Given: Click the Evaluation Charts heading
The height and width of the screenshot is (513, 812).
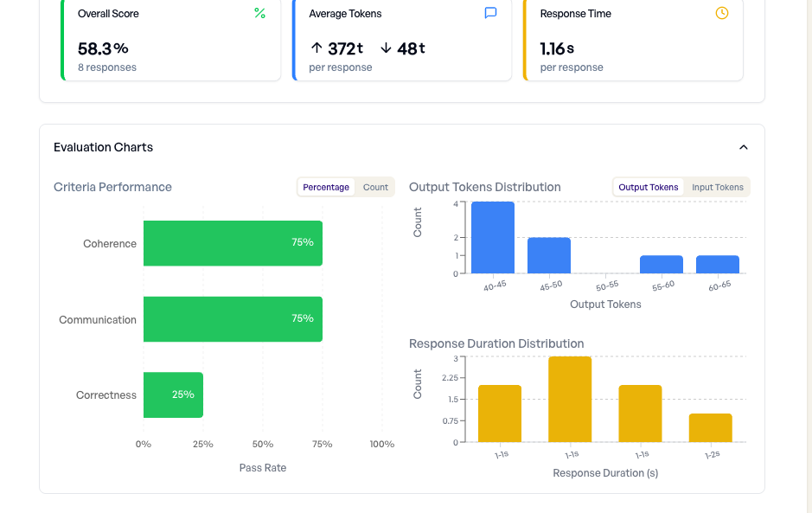Looking at the screenshot, I should (x=103, y=147).
